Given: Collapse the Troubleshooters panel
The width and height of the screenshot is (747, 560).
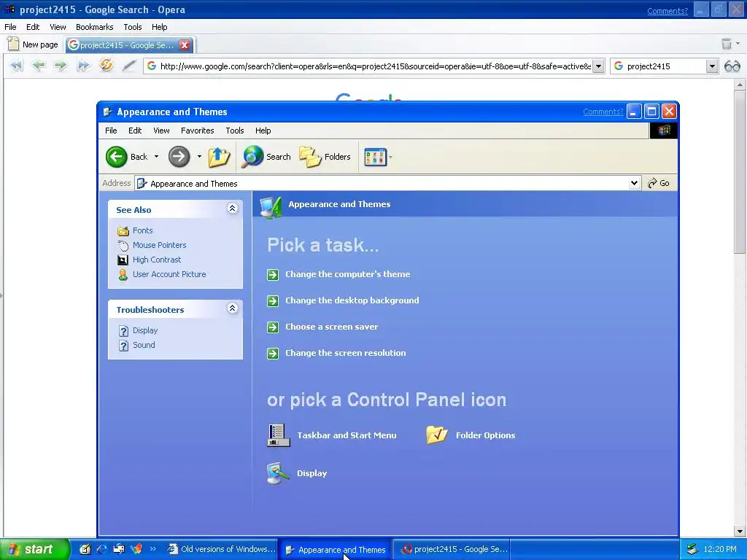Looking at the screenshot, I should pos(232,308).
